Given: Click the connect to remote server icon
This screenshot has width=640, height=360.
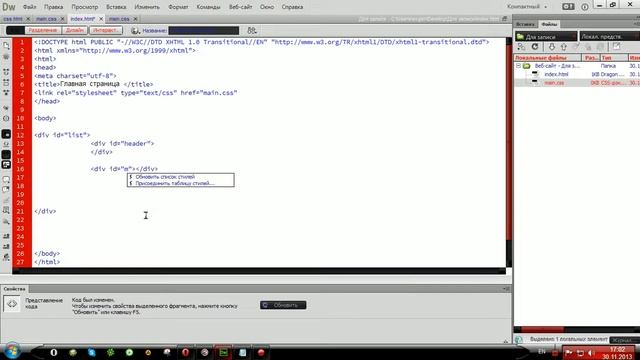Looking at the screenshot, I should 521,47.
